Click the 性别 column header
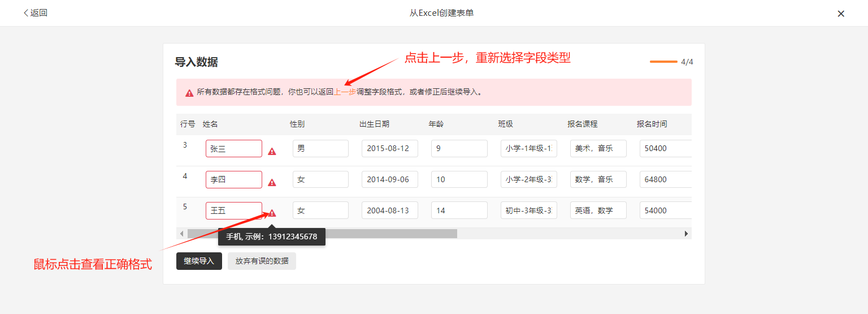 click(x=297, y=124)
